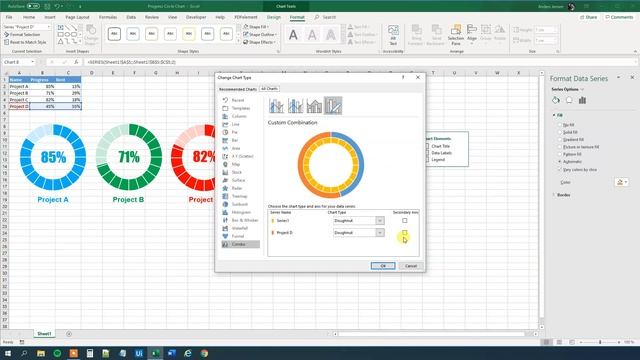
Task: Open the Insert ribbon tab
Action: pos(50,17)
